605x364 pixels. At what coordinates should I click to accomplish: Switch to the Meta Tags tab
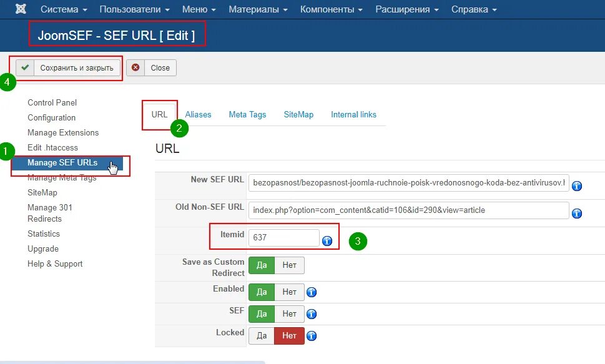tap(247, 115)
